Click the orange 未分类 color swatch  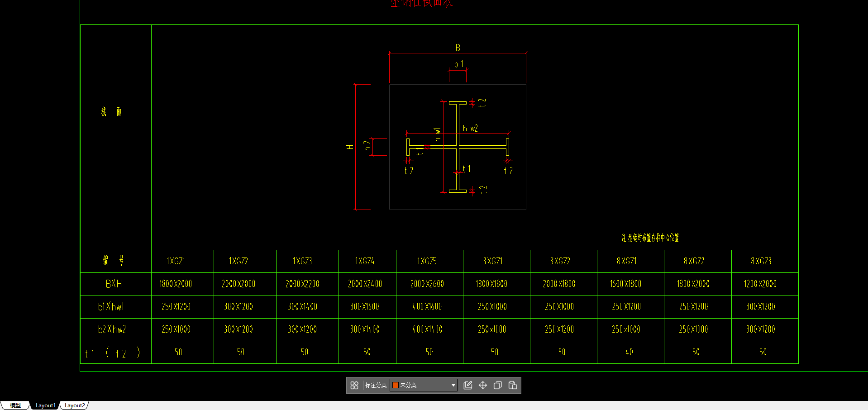click(395, 385)
